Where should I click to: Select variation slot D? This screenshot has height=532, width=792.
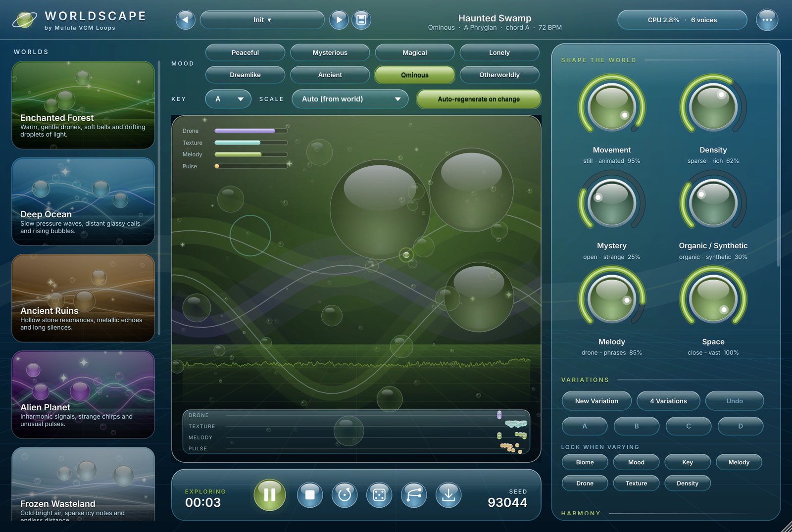[x=741, y=426]
